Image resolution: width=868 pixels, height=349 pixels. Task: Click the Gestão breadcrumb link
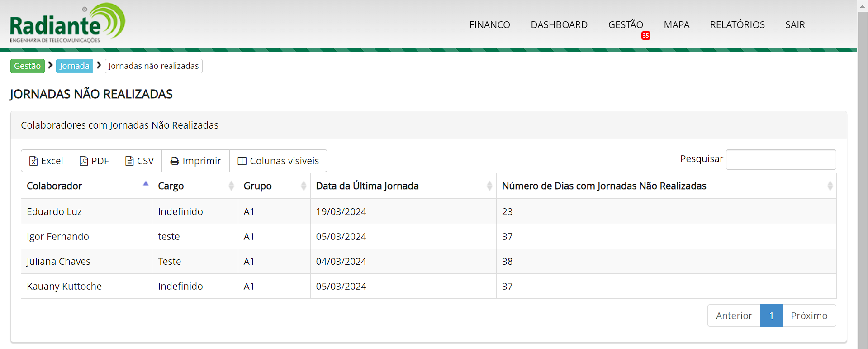click(x=28, y=66)
